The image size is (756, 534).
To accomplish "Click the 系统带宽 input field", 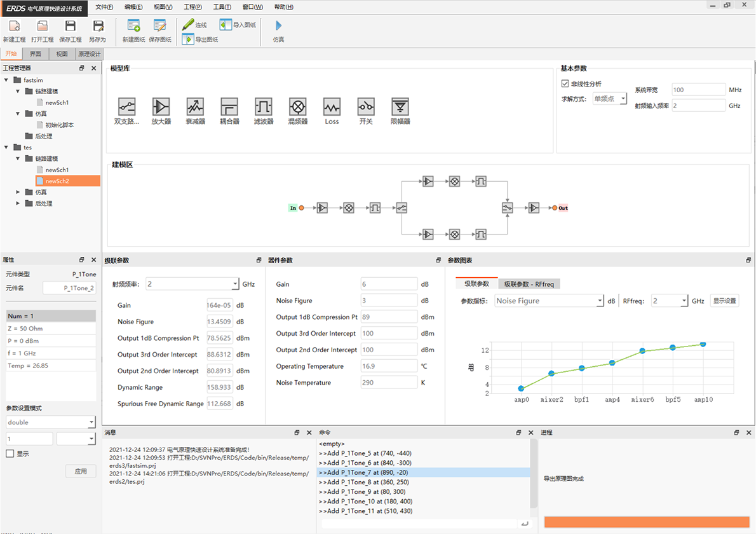I will (698, 90).
